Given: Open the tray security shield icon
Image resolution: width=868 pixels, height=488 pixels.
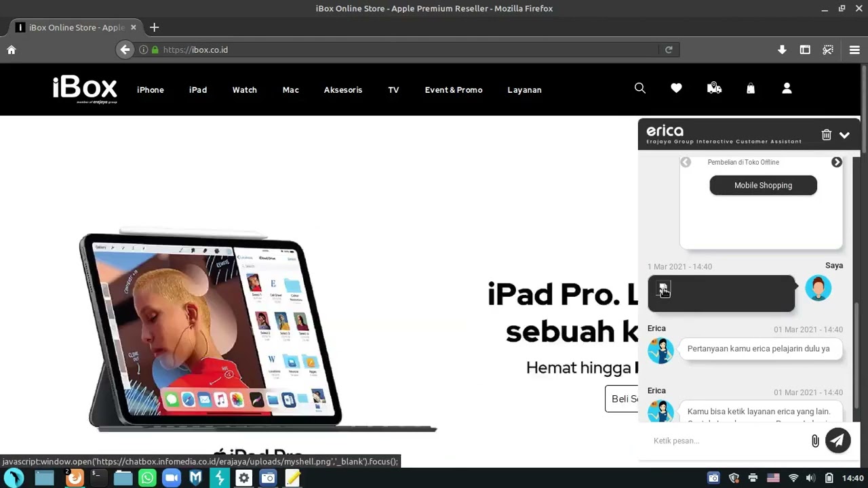Looking at the screenshot, I should coord(734,478).
